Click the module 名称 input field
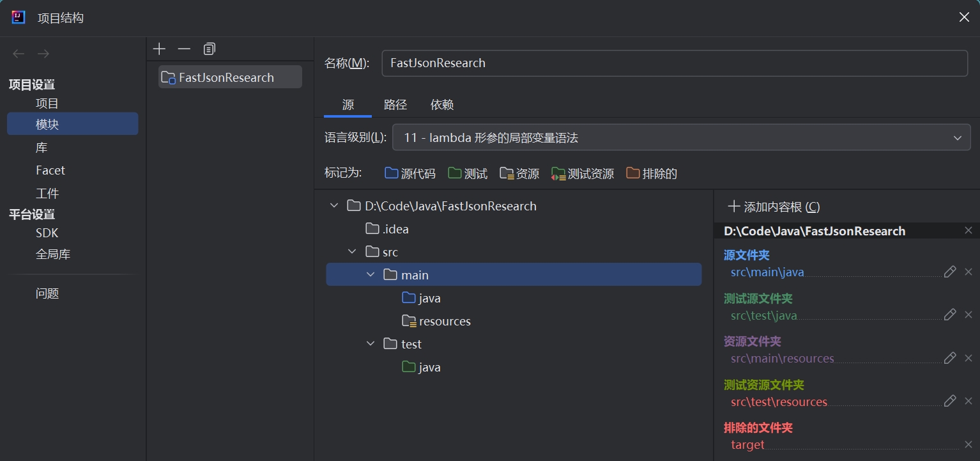This screenshot has width=980, height=461. (674, 63)
